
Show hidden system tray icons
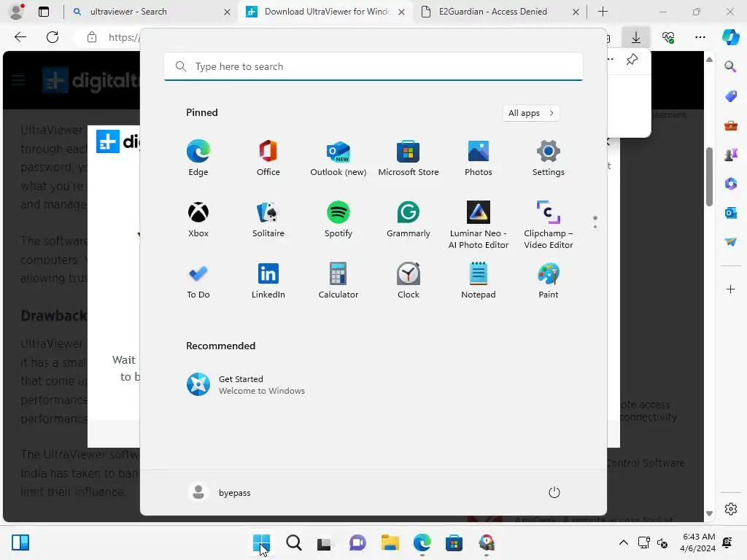point(623,542)
